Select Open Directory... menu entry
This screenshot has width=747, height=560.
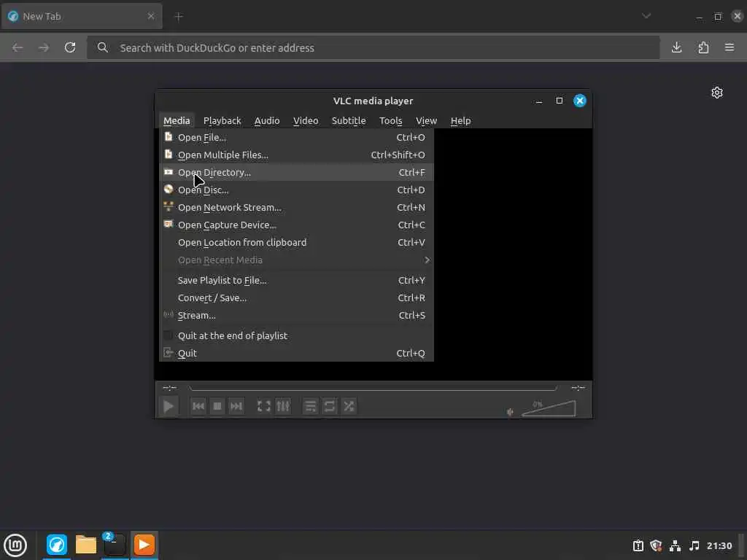pos(296,172)
